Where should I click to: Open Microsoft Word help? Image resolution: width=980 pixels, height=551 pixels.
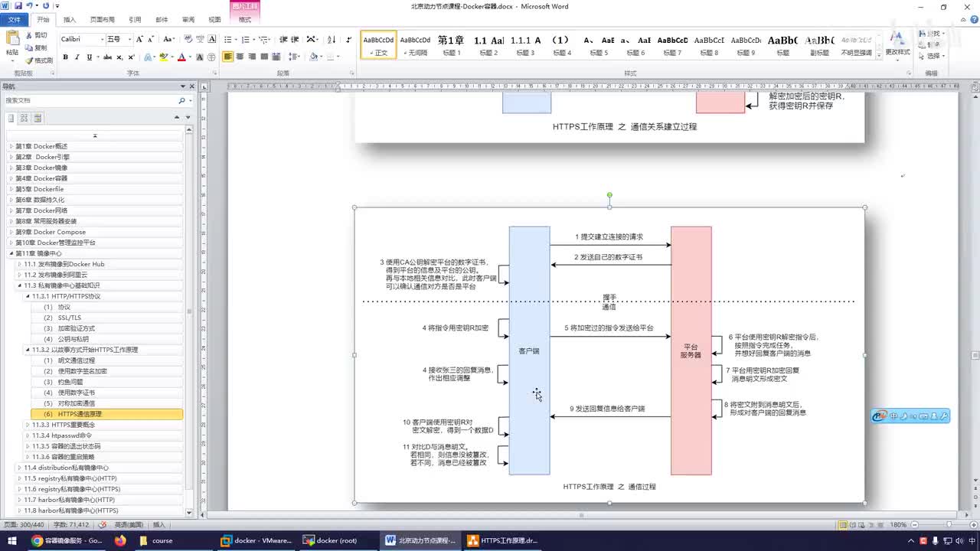click(972, 20)
